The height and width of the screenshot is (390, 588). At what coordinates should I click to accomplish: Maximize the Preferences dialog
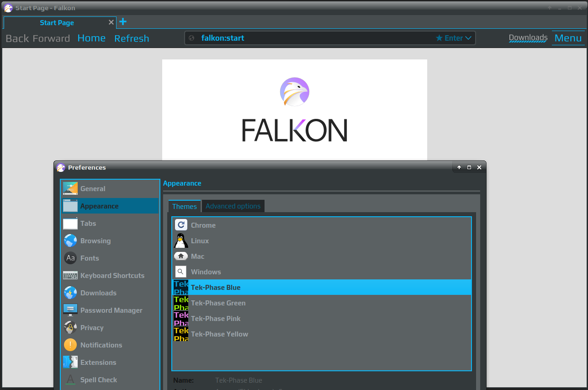pos(469,167)
